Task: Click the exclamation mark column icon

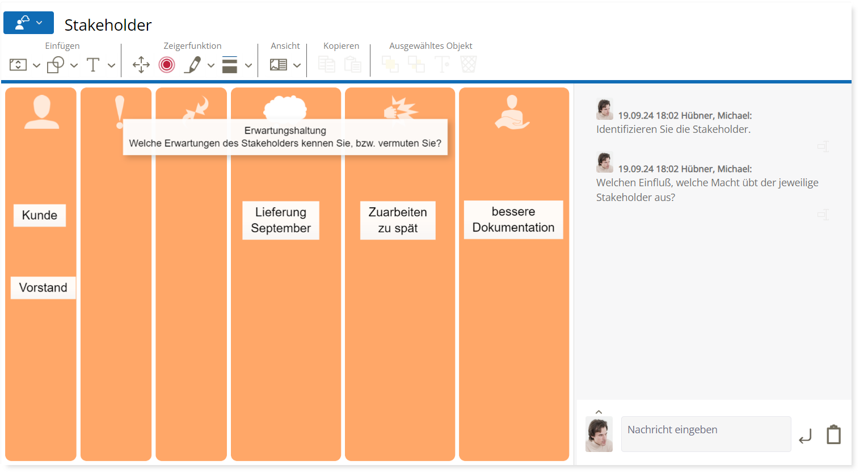Action: pyautogui.click(x=119, y=112)
